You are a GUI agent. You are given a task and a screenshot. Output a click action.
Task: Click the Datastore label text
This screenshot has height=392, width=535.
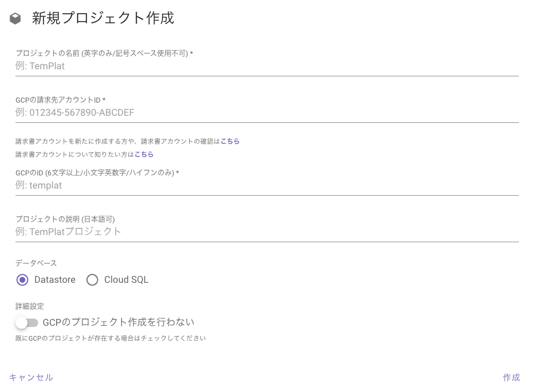click(x=55, y=280)
